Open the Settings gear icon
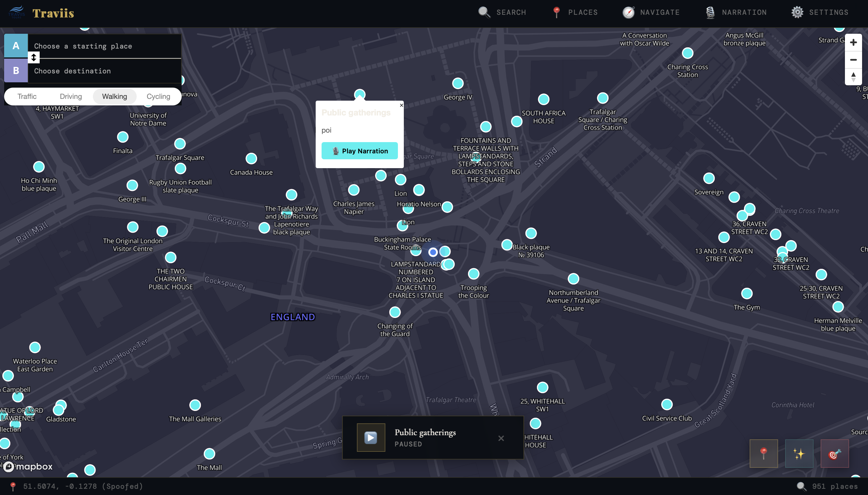The height and width of the screenshot is (495, 868). [798, 12]
